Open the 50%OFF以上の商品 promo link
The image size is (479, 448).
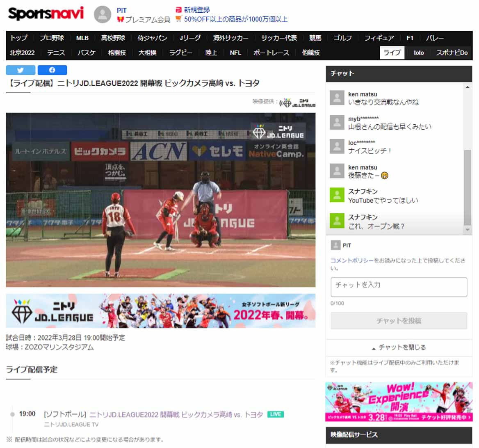point(236,19)
